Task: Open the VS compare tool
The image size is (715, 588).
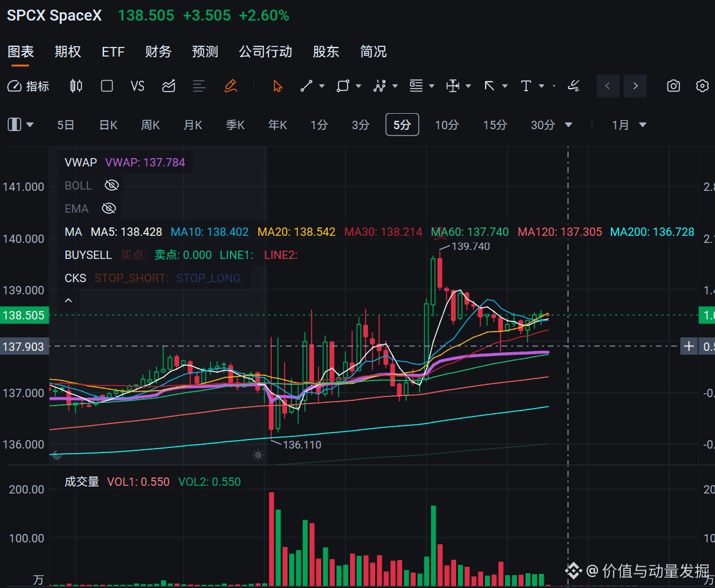Action: pyautogui.click(x=137, y=85)
